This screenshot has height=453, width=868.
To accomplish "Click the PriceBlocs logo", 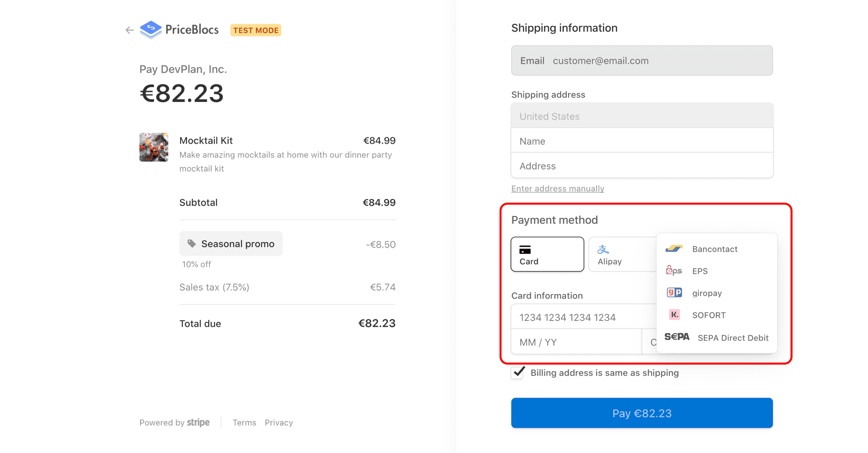I will click(x=179, y=30).
